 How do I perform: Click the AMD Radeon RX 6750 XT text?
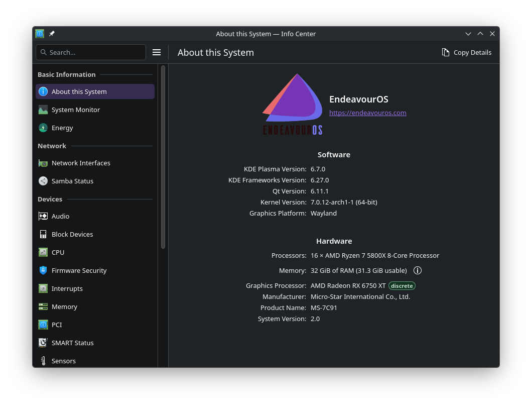(x=348, y=286)
